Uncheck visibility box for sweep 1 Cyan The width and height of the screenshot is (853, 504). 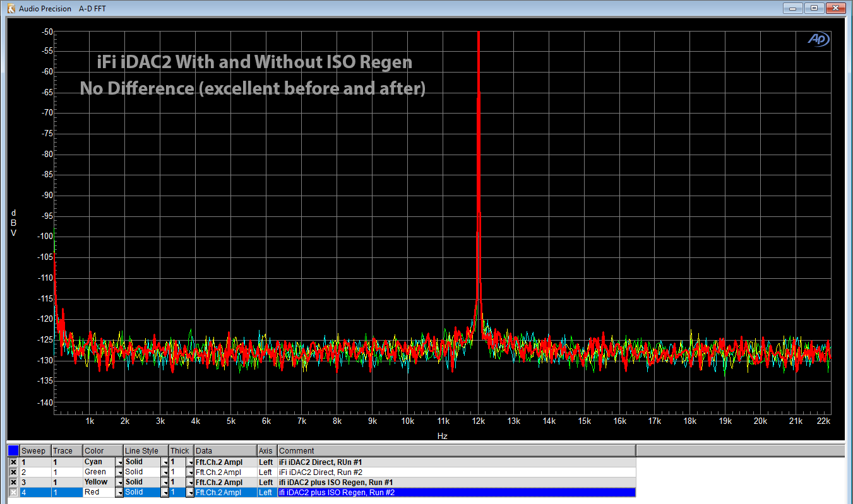point(13,462)
